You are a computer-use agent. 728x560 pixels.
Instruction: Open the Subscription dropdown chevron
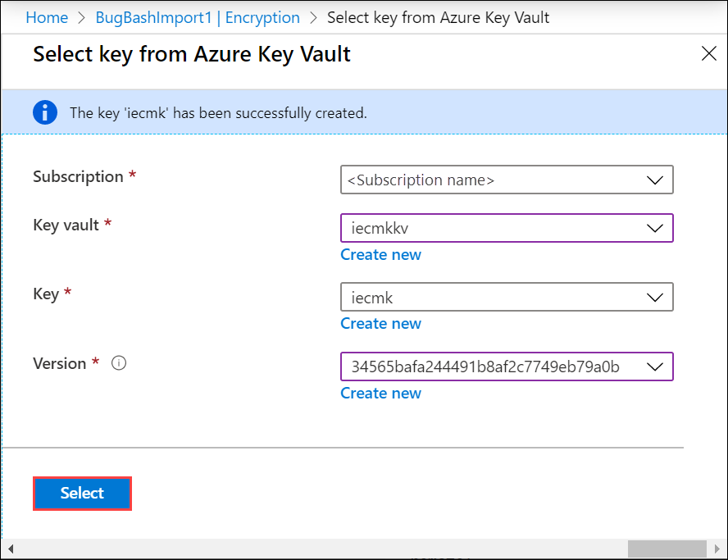(x=654, y=180)
